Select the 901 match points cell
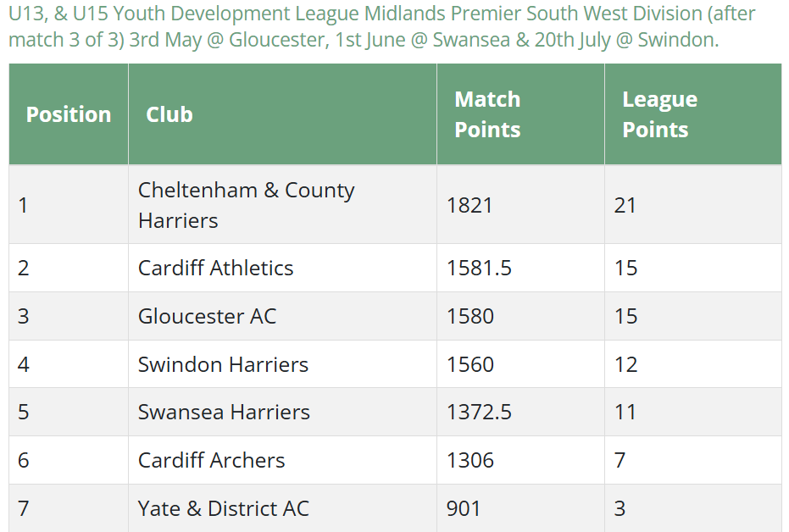Viewport: 789px width, 532px height. coord(520,508)
